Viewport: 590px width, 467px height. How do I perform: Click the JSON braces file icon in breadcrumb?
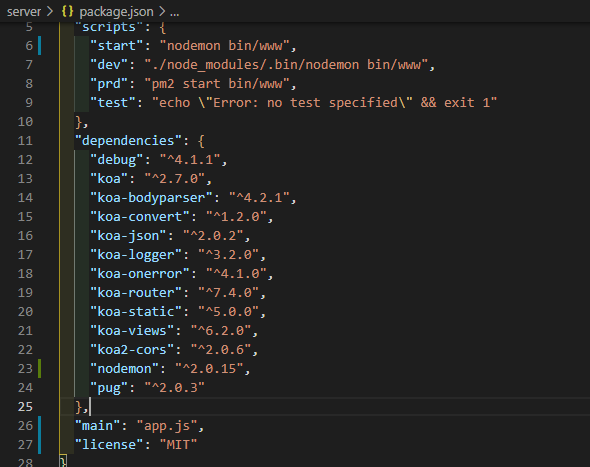point(67,11)
